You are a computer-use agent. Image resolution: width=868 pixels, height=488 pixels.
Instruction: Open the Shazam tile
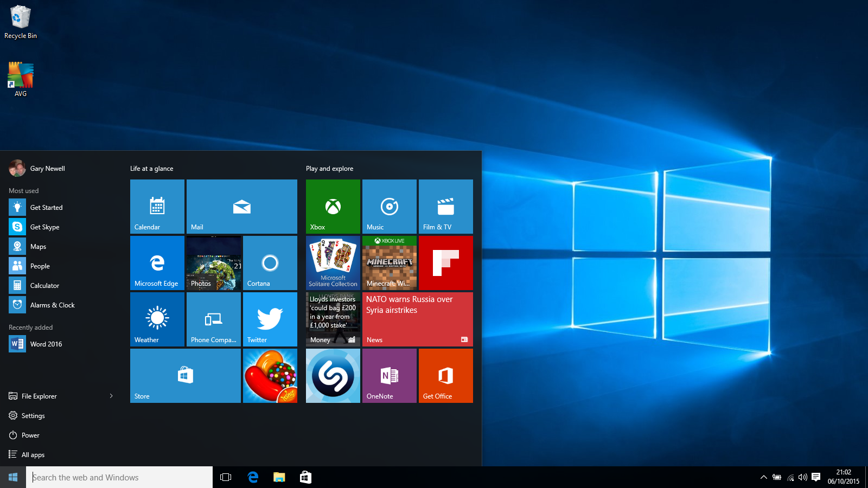(333, 376)
